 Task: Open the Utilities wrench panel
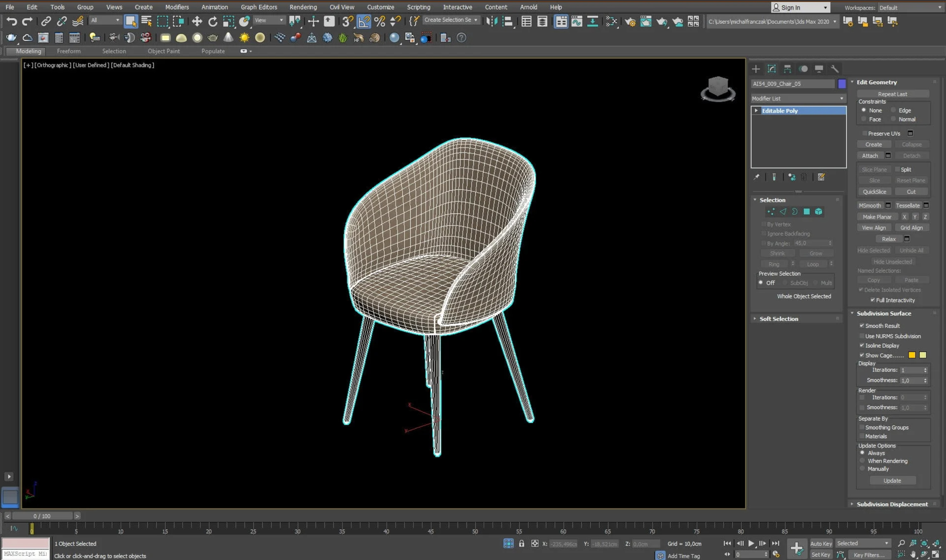835,69
